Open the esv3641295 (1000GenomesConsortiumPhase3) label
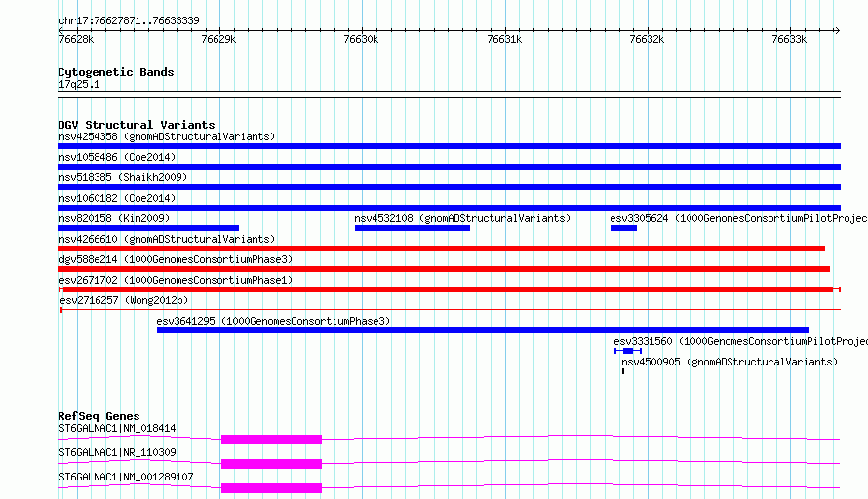The image size is (868, 499). pyautogui.click(x=273, y=321)
